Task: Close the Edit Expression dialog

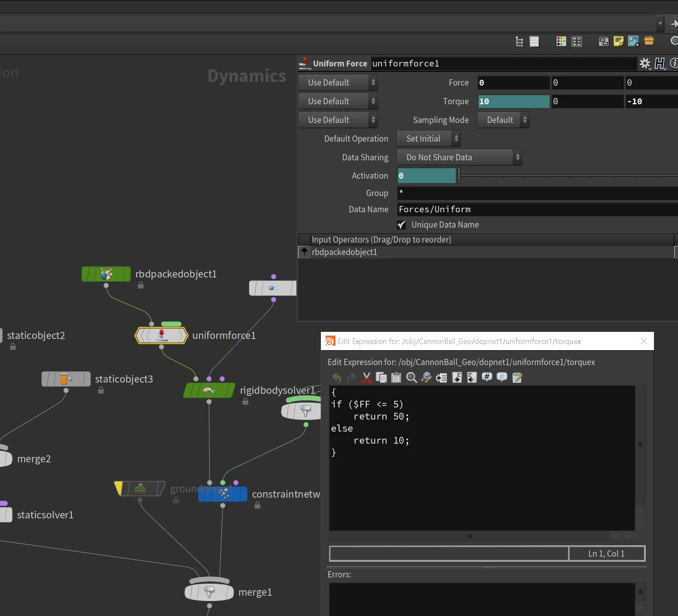Action: 644,341
